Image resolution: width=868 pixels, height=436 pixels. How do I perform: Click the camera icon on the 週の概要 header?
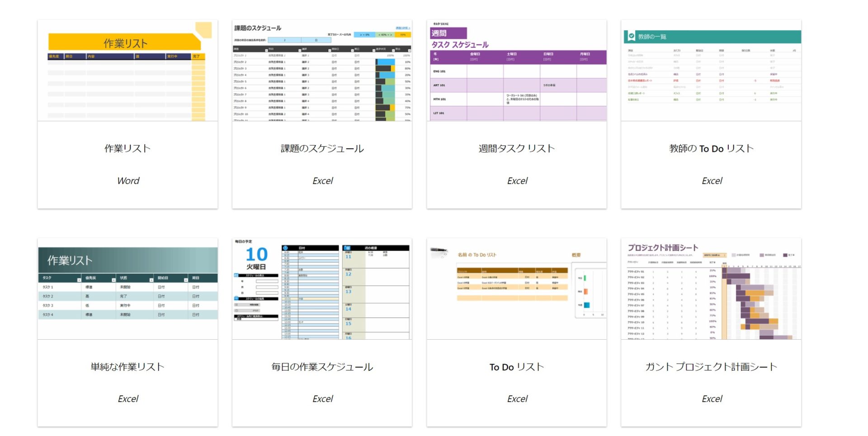(348, 248)
